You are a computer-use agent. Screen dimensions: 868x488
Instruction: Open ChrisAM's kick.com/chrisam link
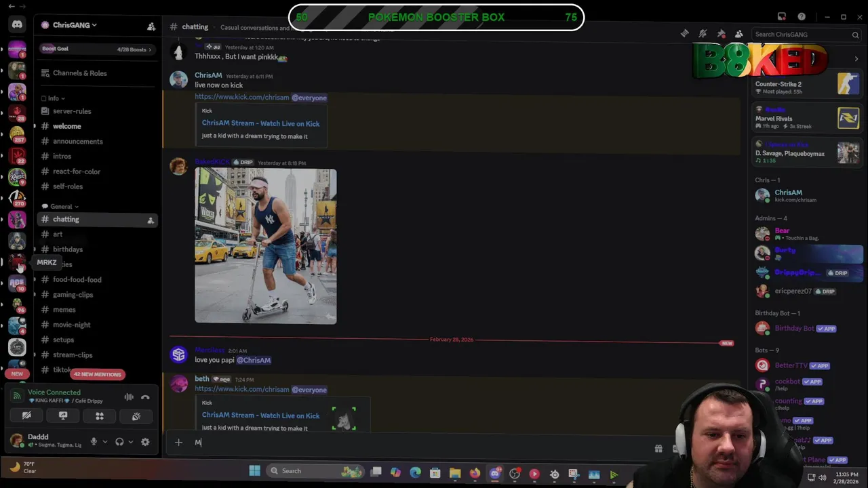tap(241, 97)
